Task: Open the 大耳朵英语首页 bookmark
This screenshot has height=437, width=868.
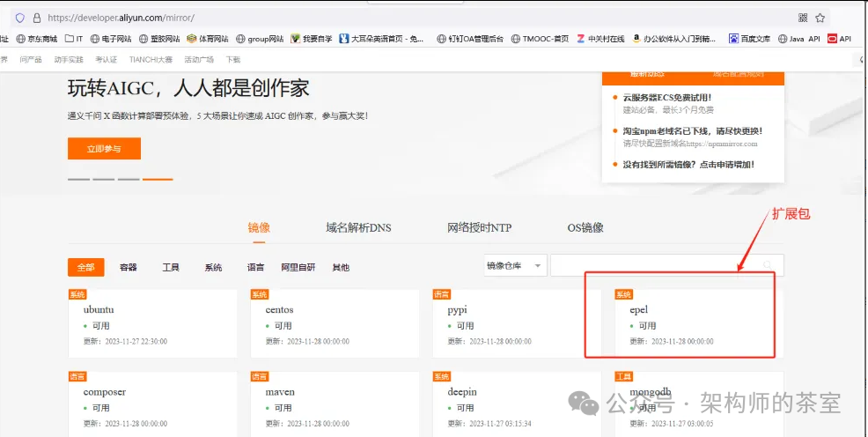Action: click(x=381, y=39)
